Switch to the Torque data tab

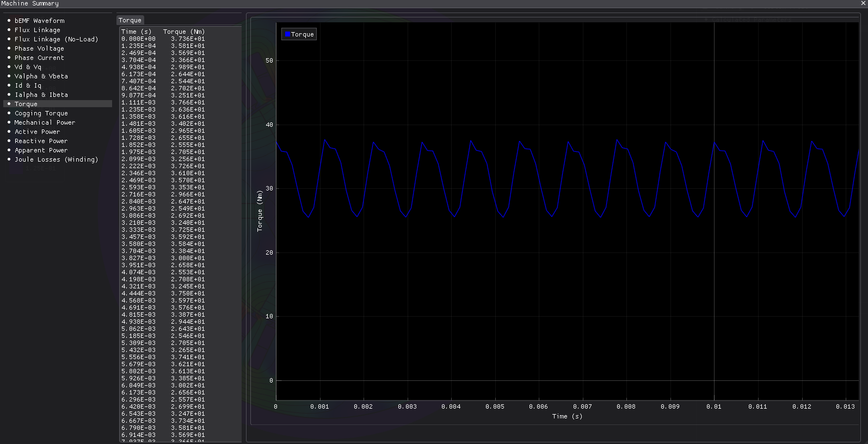(130, 20)
